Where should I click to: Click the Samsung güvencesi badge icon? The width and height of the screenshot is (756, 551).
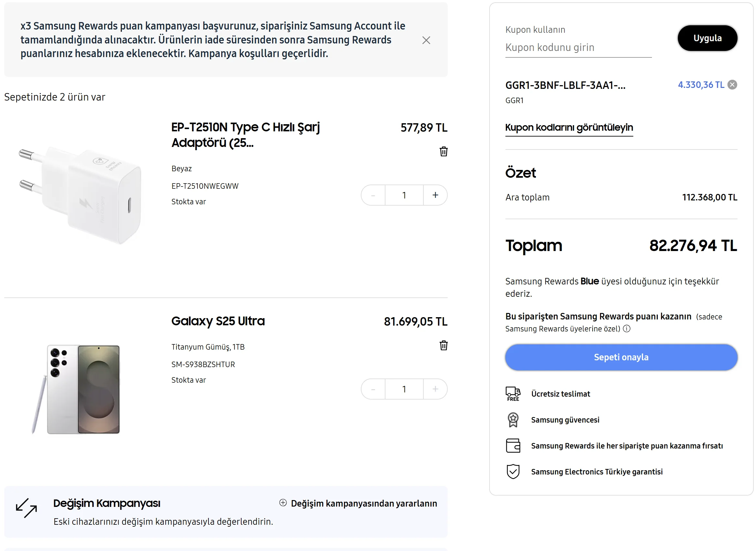click(513, 420)
